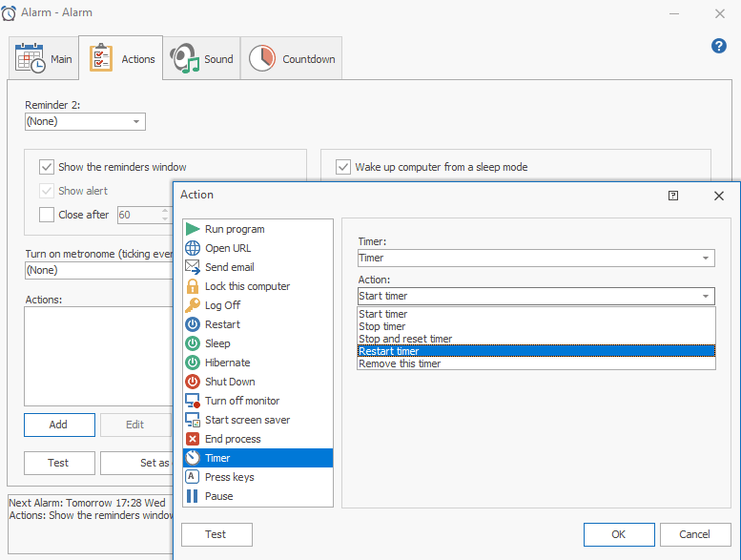Select Stop and reset timer option
This screenshot has width=741, height=560.
[x=405, y=339]
